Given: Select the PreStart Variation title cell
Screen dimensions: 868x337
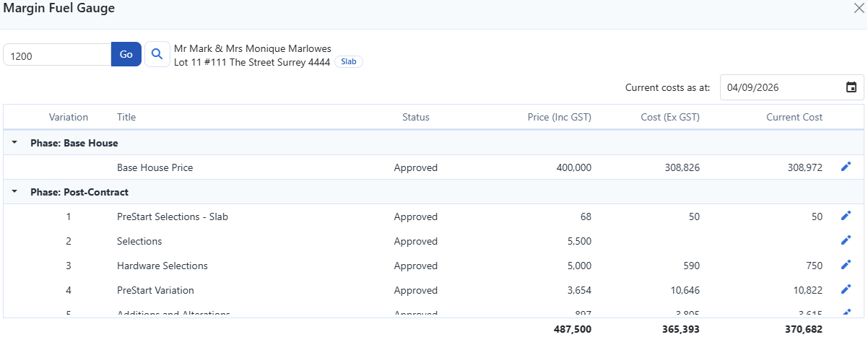Looking at the screenshot, I should (x=155, y=290).
